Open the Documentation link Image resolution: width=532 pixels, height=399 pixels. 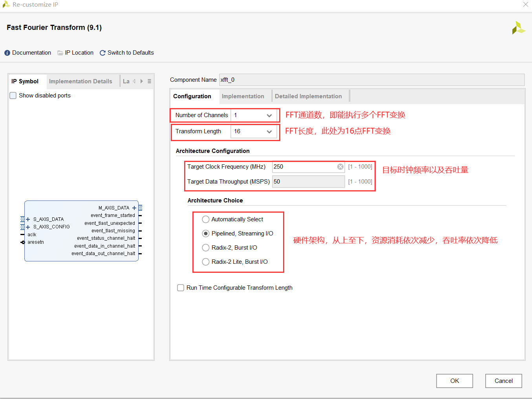pyautogui.click(x=31, y=53)
